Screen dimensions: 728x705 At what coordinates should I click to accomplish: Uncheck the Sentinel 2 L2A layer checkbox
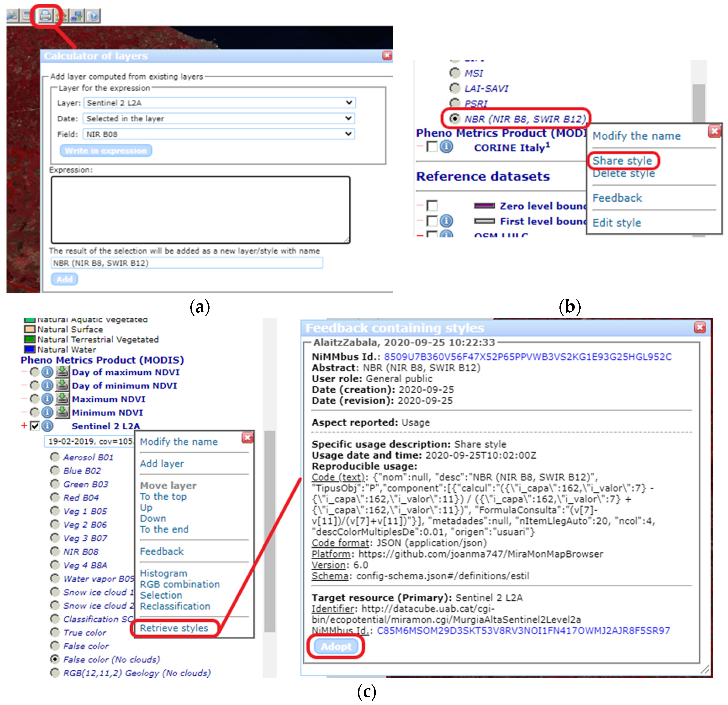(x=35, y=426)
